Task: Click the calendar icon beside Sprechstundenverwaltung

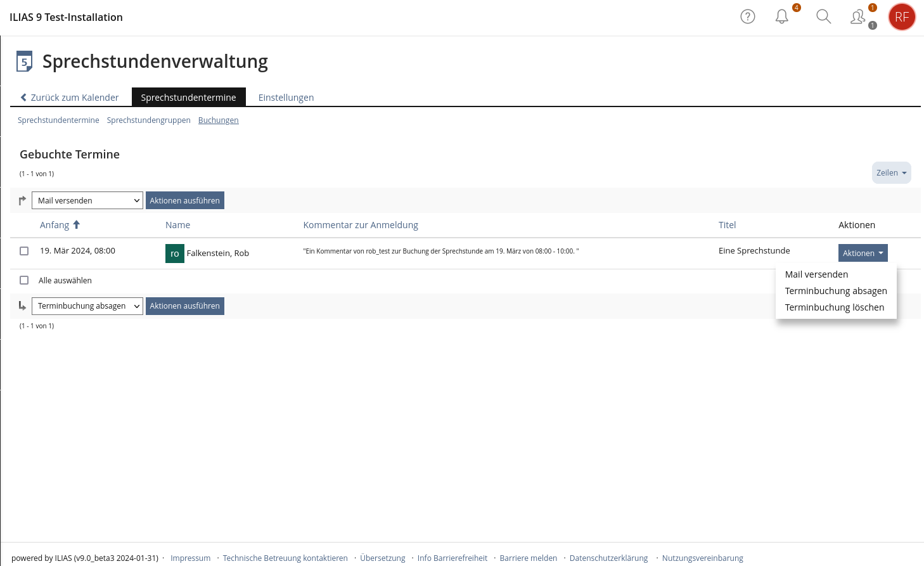Action: [x=24, y=61]
